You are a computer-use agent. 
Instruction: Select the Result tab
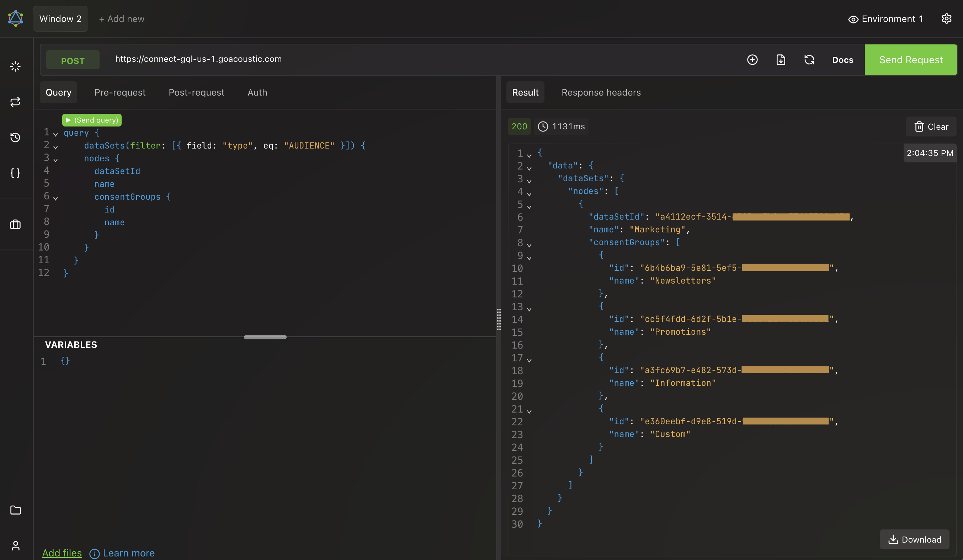(525, 92)
